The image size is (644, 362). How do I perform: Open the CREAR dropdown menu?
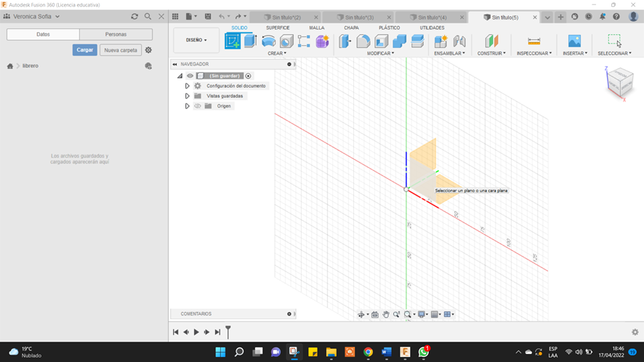277,53
